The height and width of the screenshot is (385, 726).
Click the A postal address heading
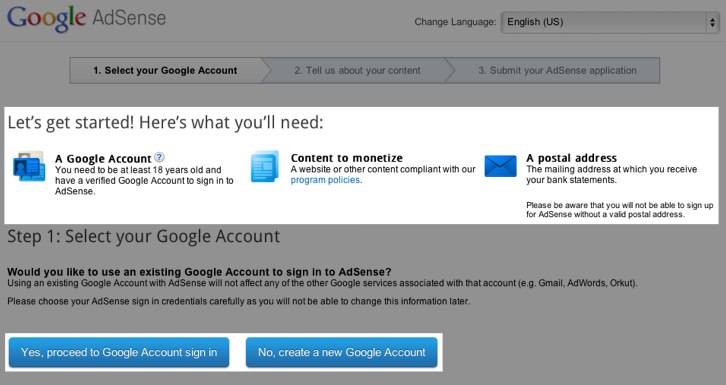click(572, 158)
